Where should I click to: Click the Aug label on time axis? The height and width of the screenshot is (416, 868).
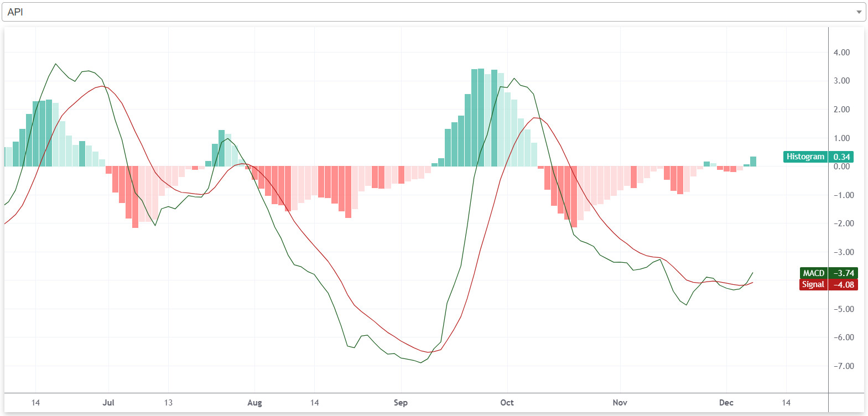click(254, 402)
